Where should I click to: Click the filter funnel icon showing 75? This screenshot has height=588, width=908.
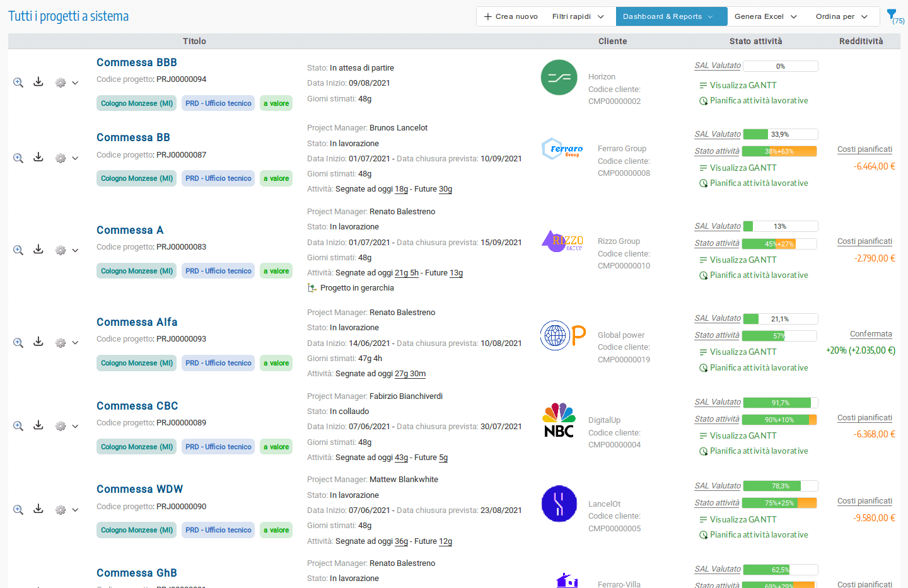[892, 14]
